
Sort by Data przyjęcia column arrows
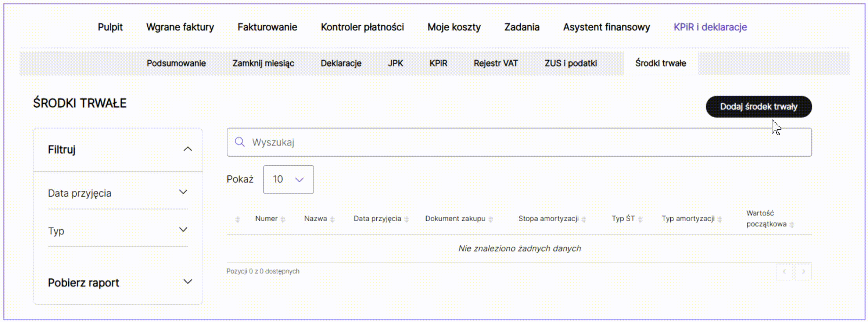tap(406, 219)
